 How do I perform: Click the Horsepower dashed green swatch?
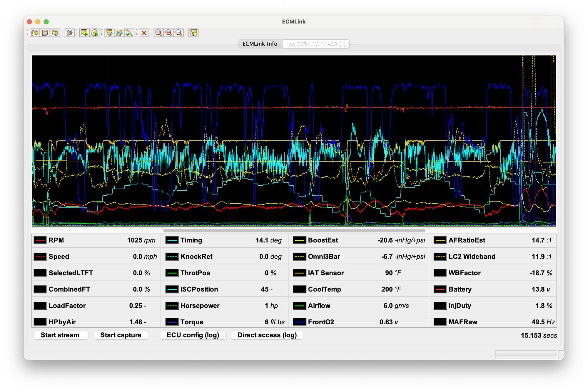coord(172,306)
